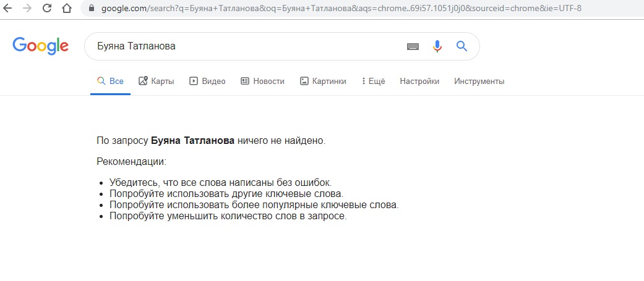This screenshot has height=281, width=644.
Task: Open the Новости tab
Action: tap(262, 82)
